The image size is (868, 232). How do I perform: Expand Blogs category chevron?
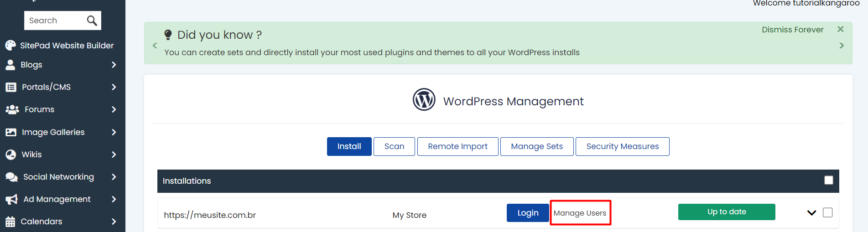point(114,65)
